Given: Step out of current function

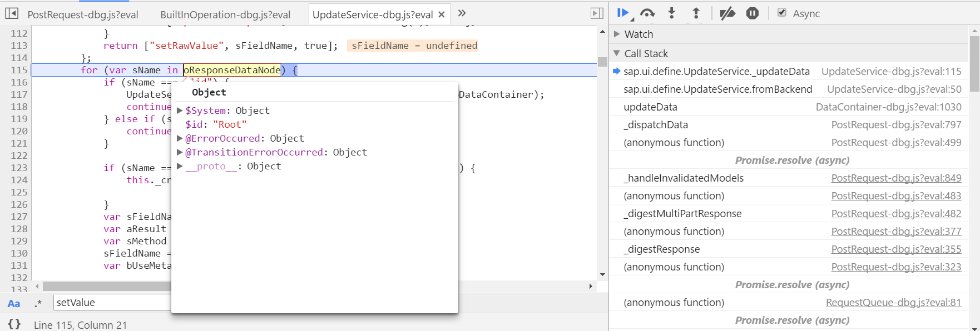Looking at the screenshot, I should point(696,13).
